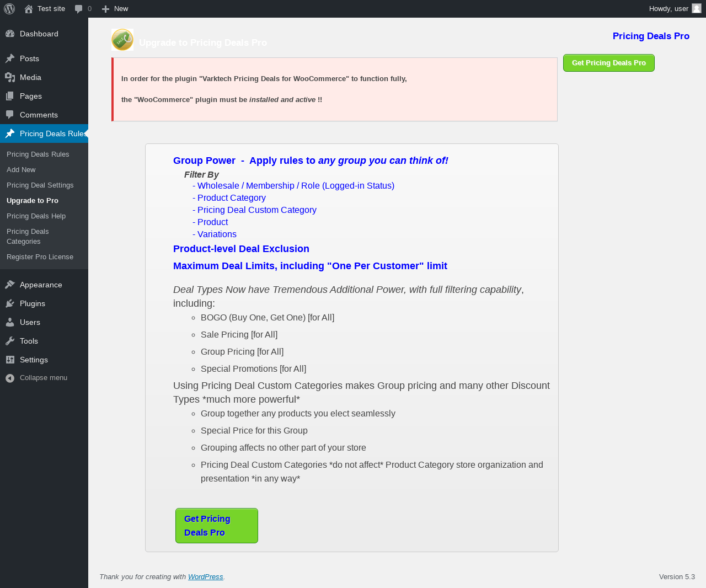Click Maximum Deal Limits link

[310, 266]
